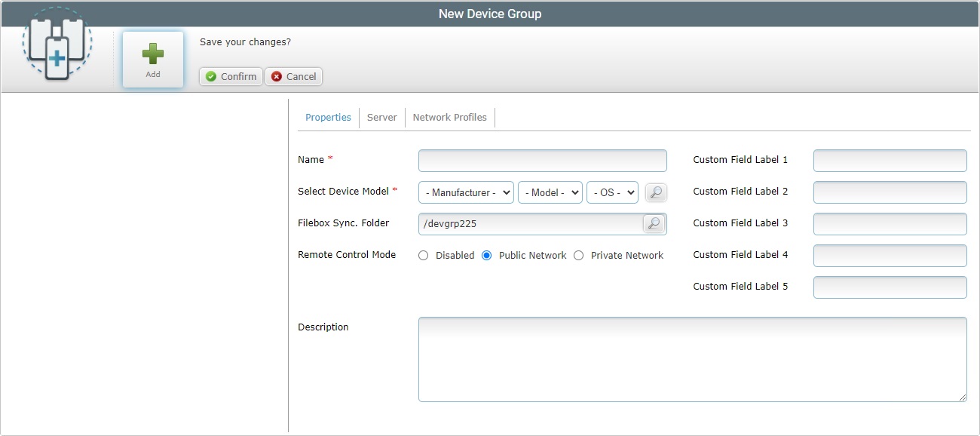Cancel the unsaved changes
Screen dimensions: 980x436
tap(293, 76)
